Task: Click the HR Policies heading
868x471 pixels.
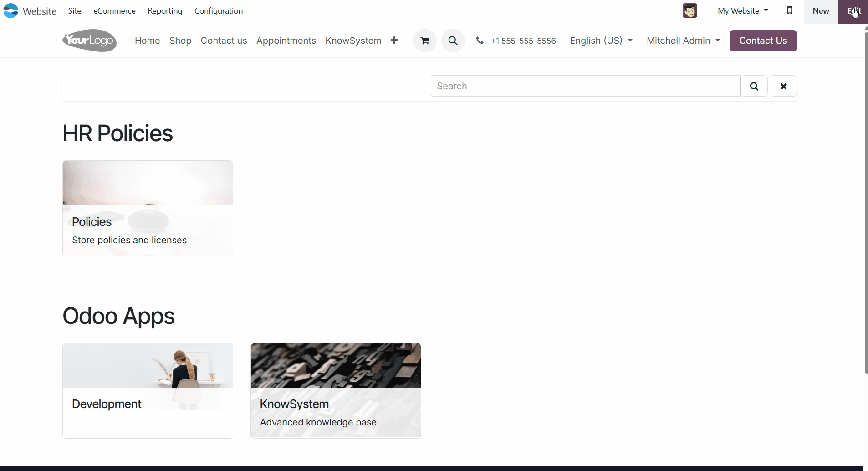Action: (117, 133)
